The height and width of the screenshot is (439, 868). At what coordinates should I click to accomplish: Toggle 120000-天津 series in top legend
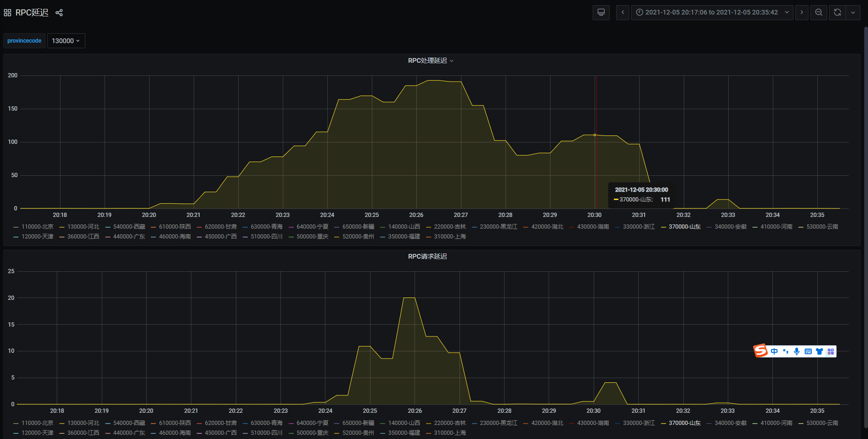tap(38, 237)
